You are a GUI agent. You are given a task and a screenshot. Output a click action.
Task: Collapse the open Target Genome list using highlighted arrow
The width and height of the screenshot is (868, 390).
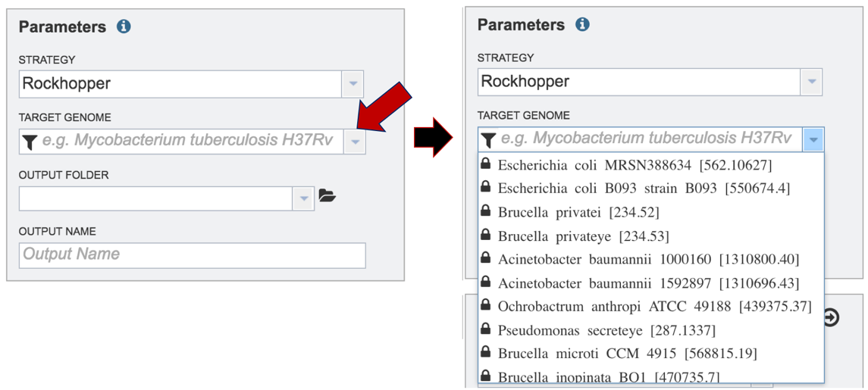click(813, 139)
